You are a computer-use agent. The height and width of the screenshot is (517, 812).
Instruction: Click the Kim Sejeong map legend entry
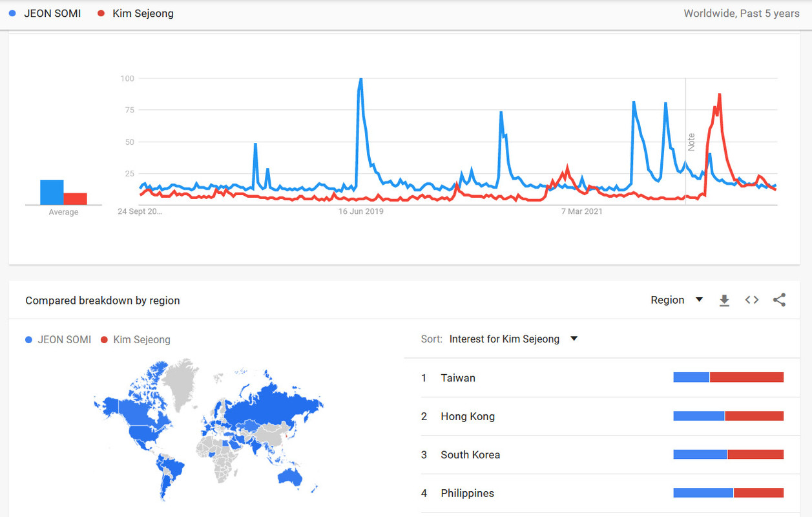coord(136,339)
